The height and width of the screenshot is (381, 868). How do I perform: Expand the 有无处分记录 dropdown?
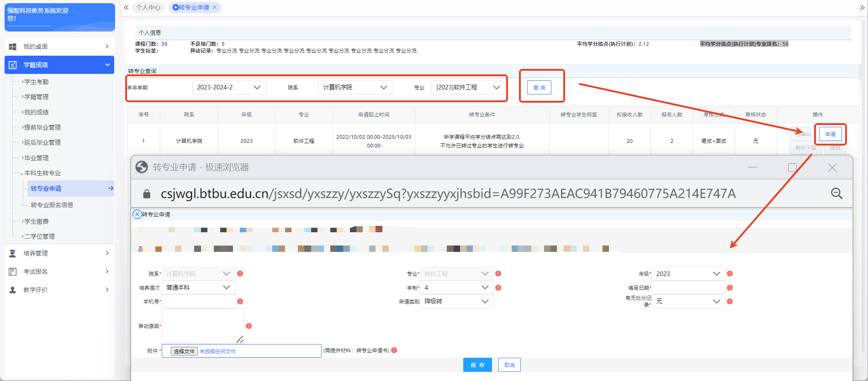click(x=688, y=301)
